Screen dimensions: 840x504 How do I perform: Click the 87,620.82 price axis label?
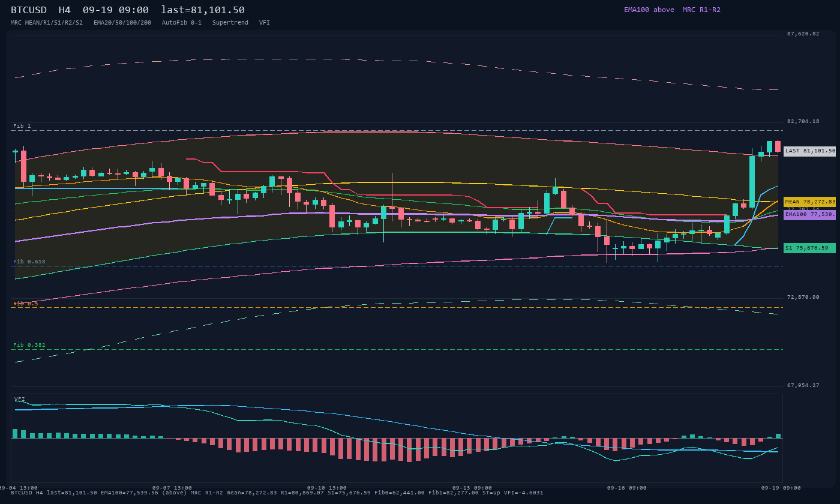click(803, 34)
